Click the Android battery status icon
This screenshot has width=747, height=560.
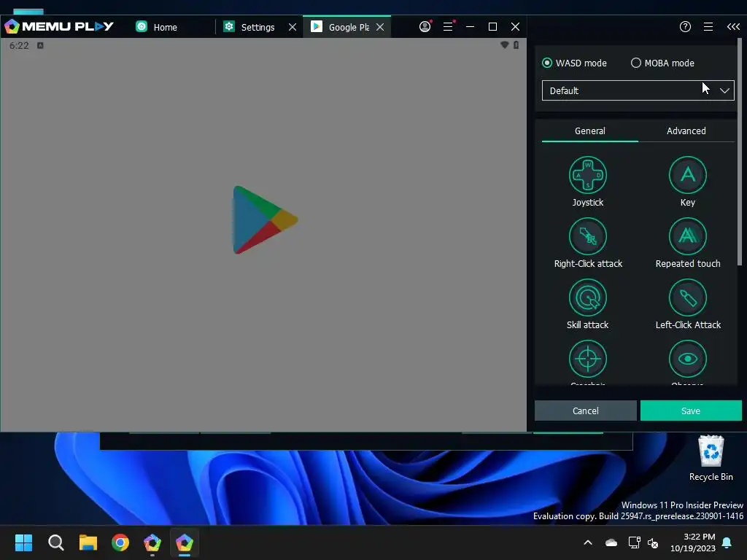click(x=516, y=44)
